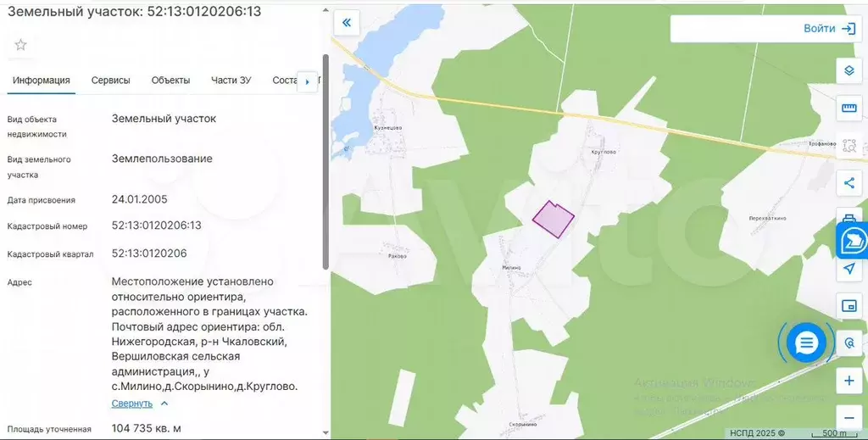Click the Перехваткино label on map
The image size is (868, 440).
point(767,218)
